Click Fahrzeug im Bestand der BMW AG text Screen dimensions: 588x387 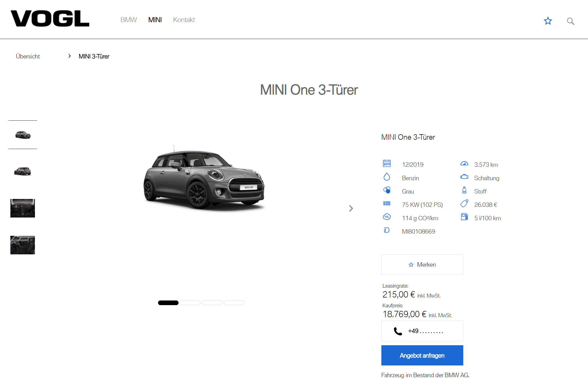click(425, 375)
